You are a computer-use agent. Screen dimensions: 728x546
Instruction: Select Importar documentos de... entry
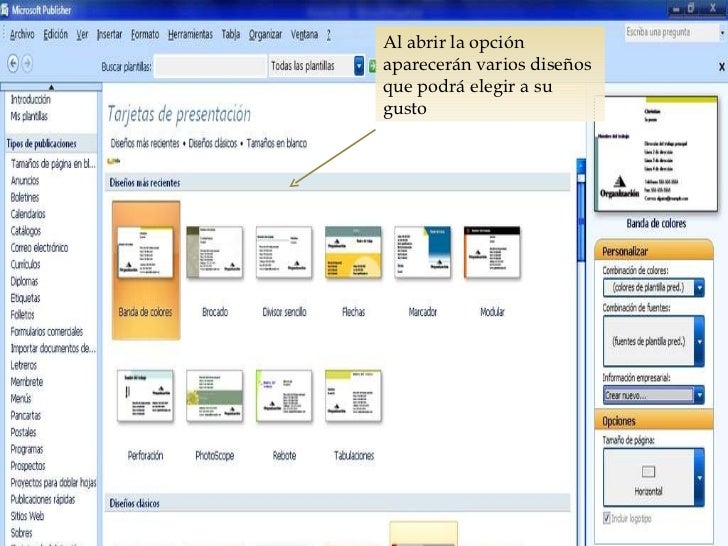coord(53,348)
